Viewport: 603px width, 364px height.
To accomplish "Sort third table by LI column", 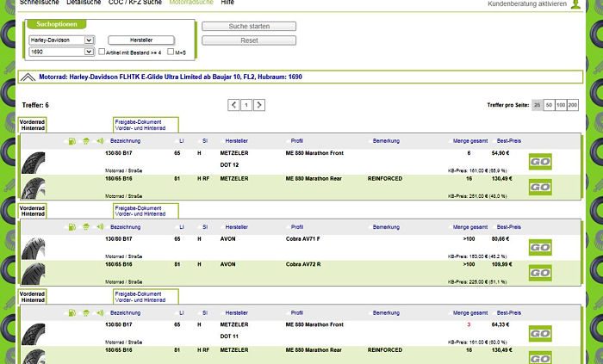I will [182, 312].
